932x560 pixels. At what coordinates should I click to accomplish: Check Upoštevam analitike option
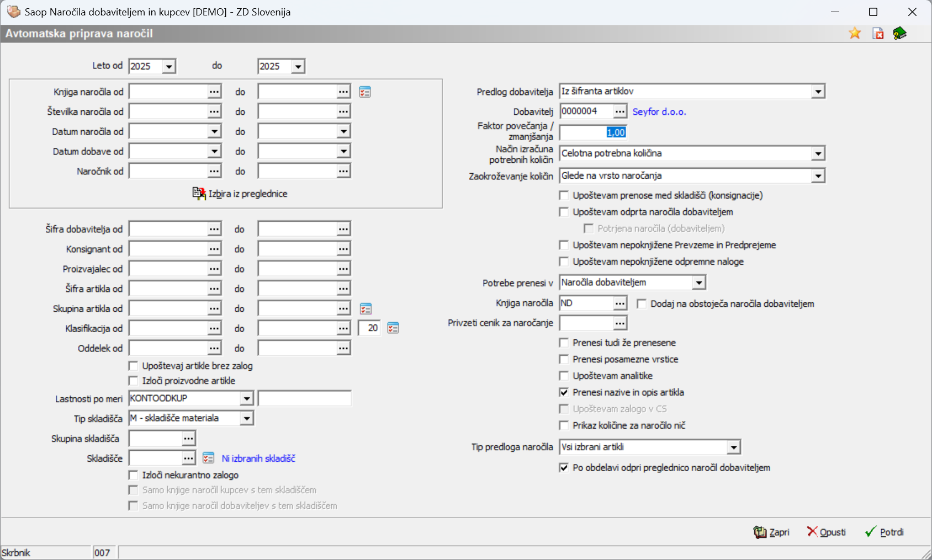[564, 376]
